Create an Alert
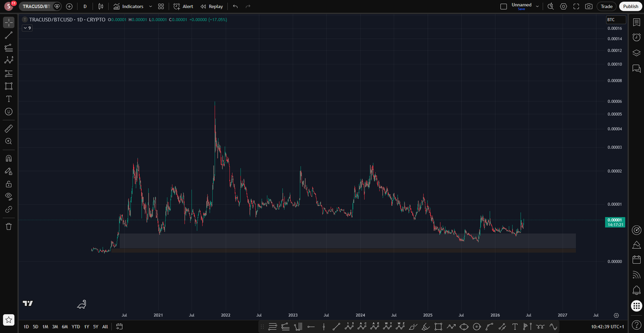 coord(183,6)
